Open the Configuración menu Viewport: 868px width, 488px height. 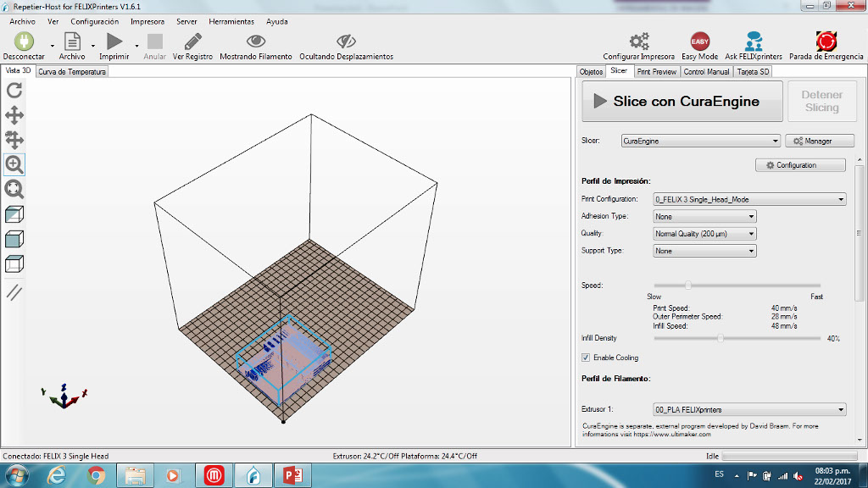(95, 21)
